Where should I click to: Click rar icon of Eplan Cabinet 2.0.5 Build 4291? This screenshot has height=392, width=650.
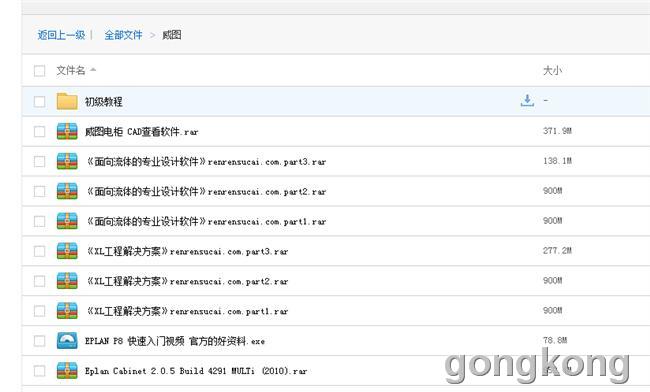[67, 370]
